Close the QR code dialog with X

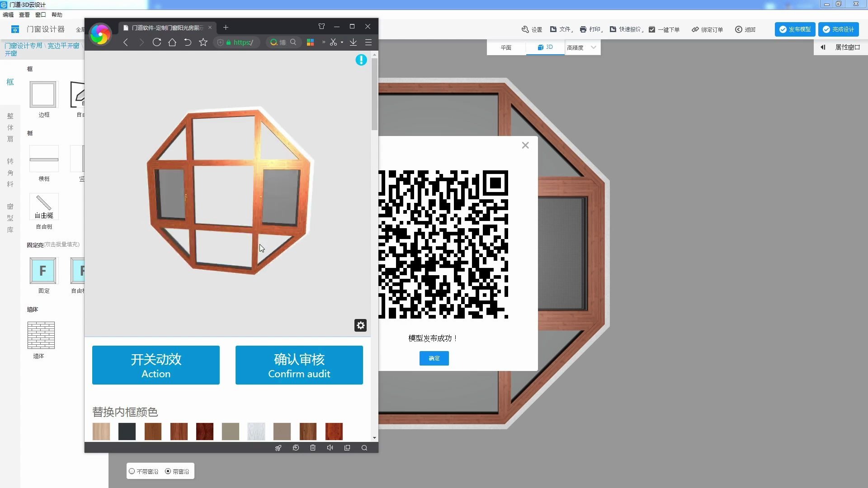[x=525, y=145]
